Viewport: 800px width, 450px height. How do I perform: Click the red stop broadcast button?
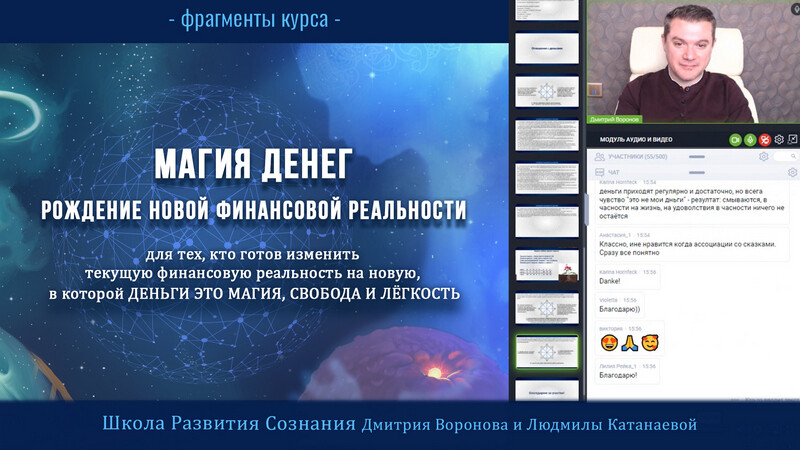[765, 140]
